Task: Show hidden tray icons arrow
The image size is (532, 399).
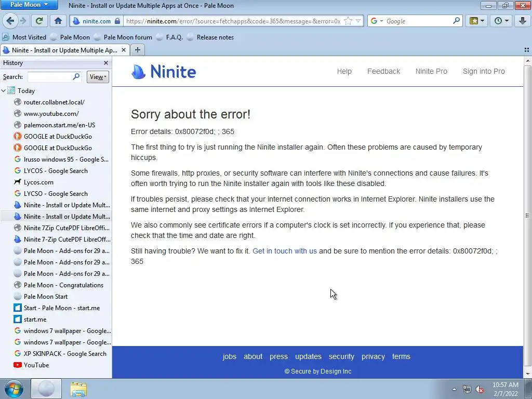Action: (x=454, y=390)
